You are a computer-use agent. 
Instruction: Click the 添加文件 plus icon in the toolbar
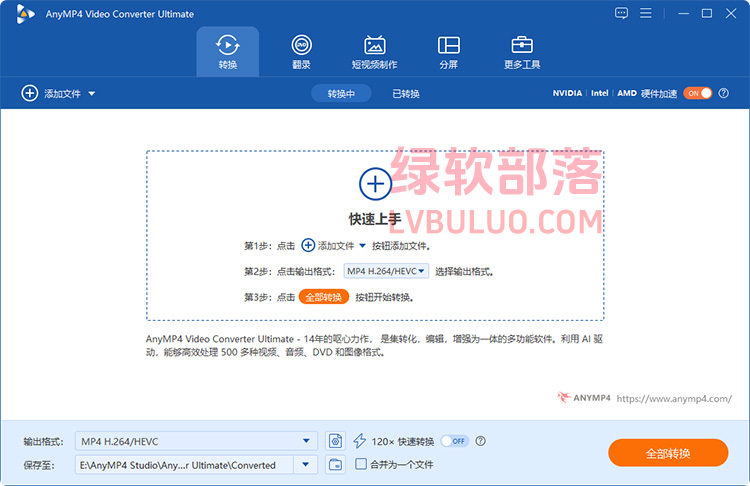click(30, 93)
